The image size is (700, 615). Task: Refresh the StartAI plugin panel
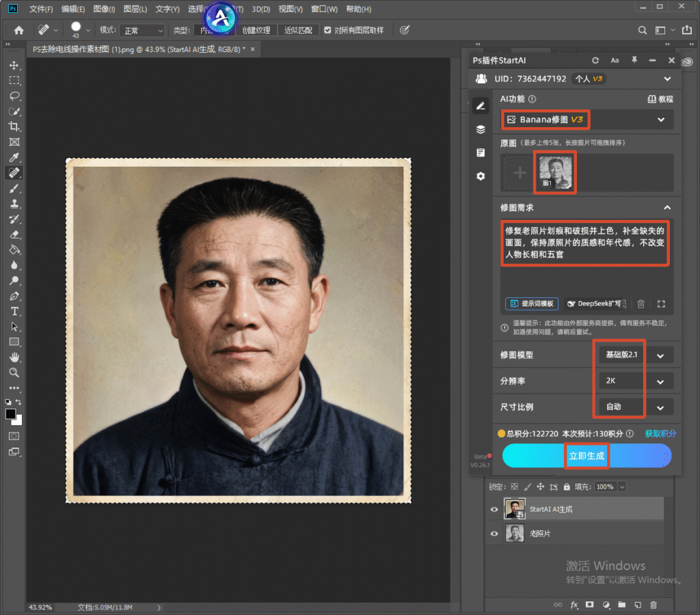[595, 60]
